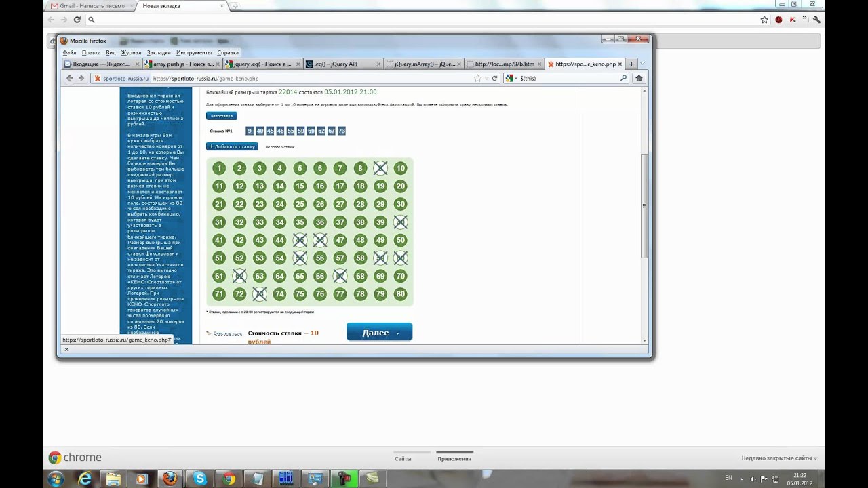Click the Добавить ставку button

click(x=232, y=146)
